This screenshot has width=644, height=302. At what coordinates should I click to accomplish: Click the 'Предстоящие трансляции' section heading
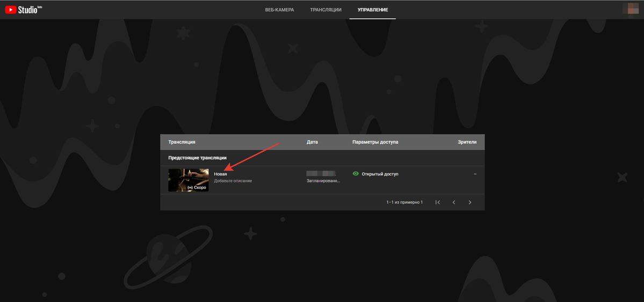click(197, 158)
